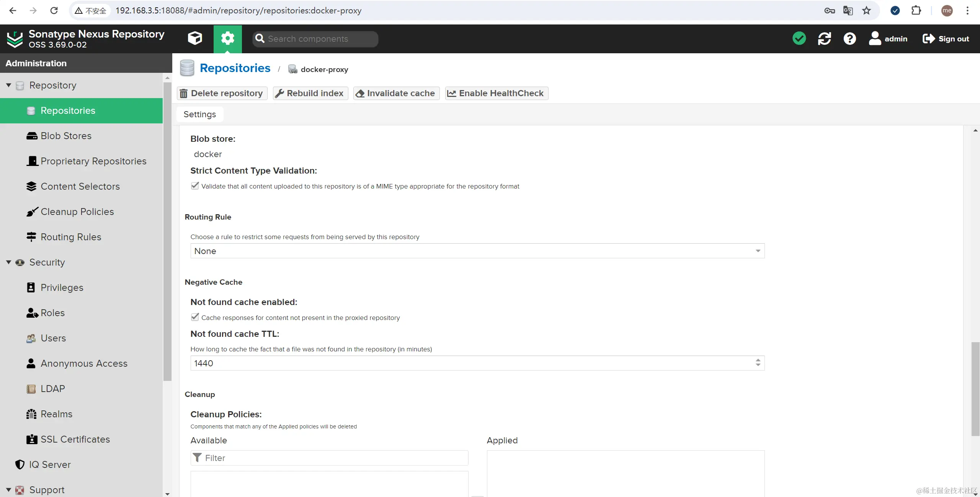Image resolution: width=980 pixels, height=497 pixels.
Task: Open Blob Stores in sidebar
Action: pos(66,136)
